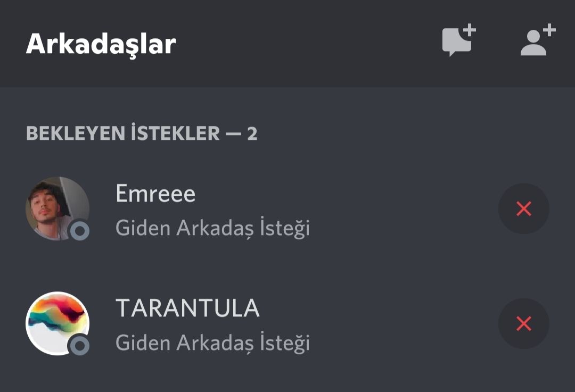
Task: Tap the pending requests count 2
Action: pos(252,134)
